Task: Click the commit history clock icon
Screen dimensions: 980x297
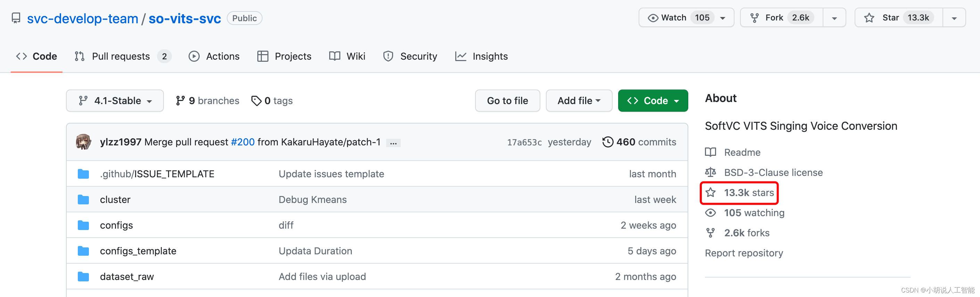Action: click(608, 142)
